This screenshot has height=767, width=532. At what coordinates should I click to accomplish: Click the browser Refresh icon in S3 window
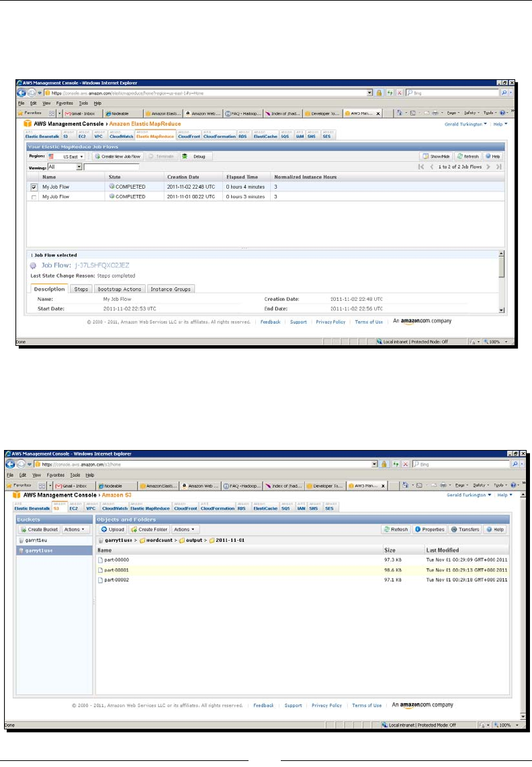point(396,463)
